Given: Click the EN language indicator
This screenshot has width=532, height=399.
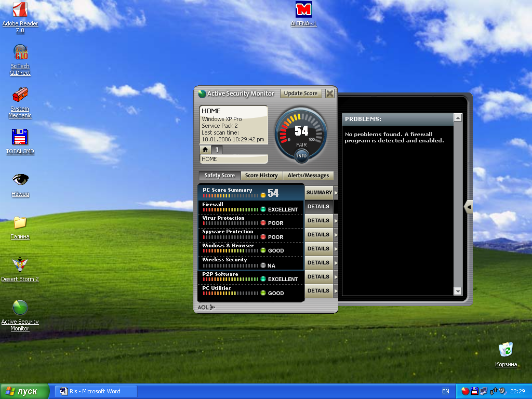Looking at the screenshot, I should pyautogui.click(x=445, y=391).
